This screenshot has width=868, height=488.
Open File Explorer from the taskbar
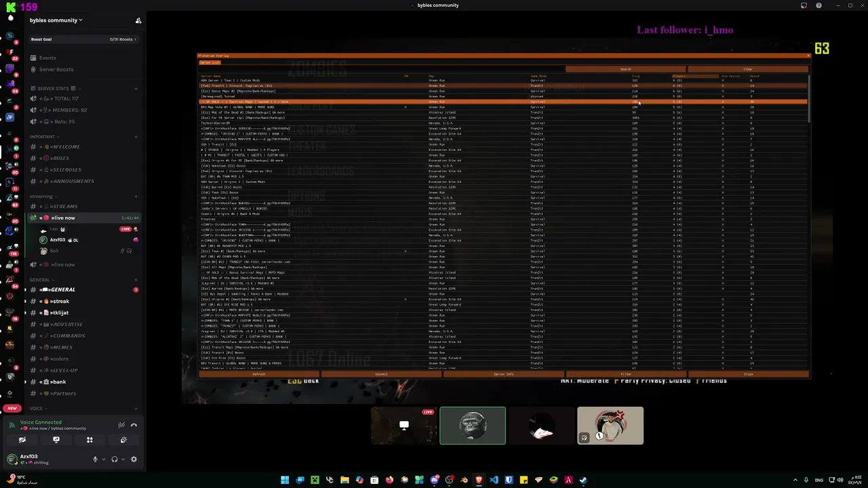click(344, 480)
